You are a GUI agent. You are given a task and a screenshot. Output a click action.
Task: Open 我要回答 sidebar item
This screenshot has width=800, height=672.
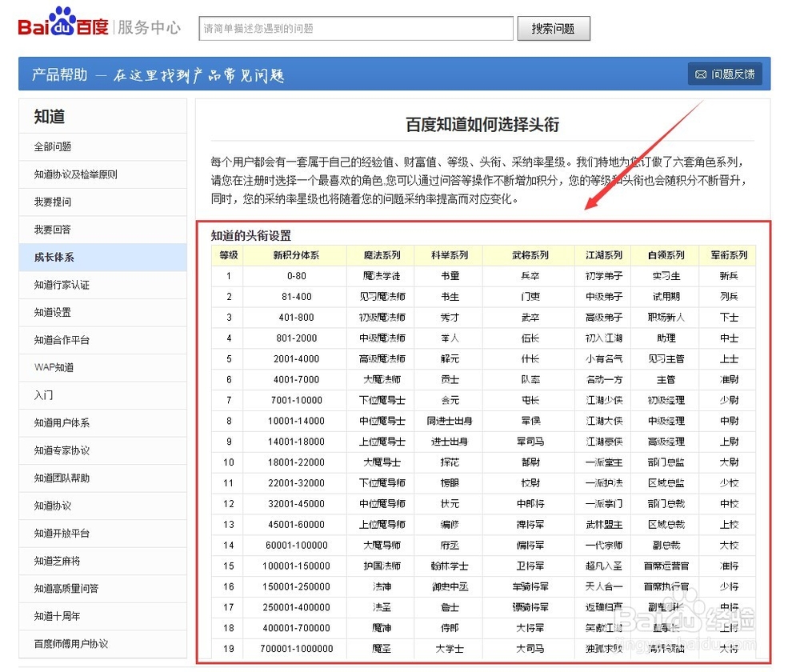(x=103, y=230)
